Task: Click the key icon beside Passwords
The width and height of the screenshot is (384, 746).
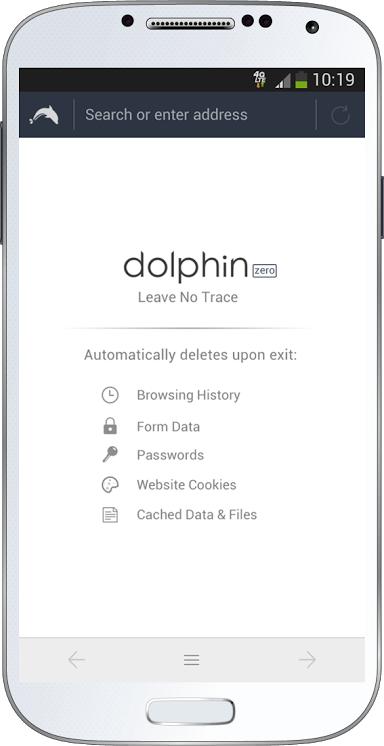Action: [x=110, y=454]
